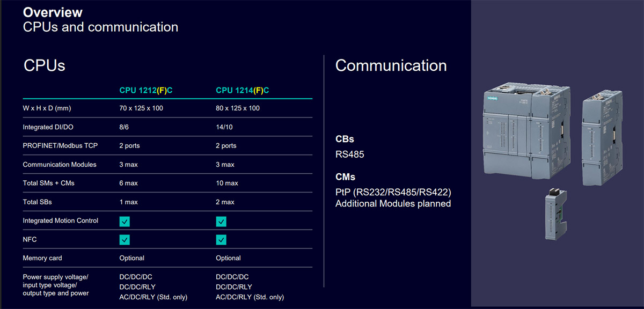Click "2 ports" in the CPU 1212(F)C column
644x309 pixels.
(129, 146)
